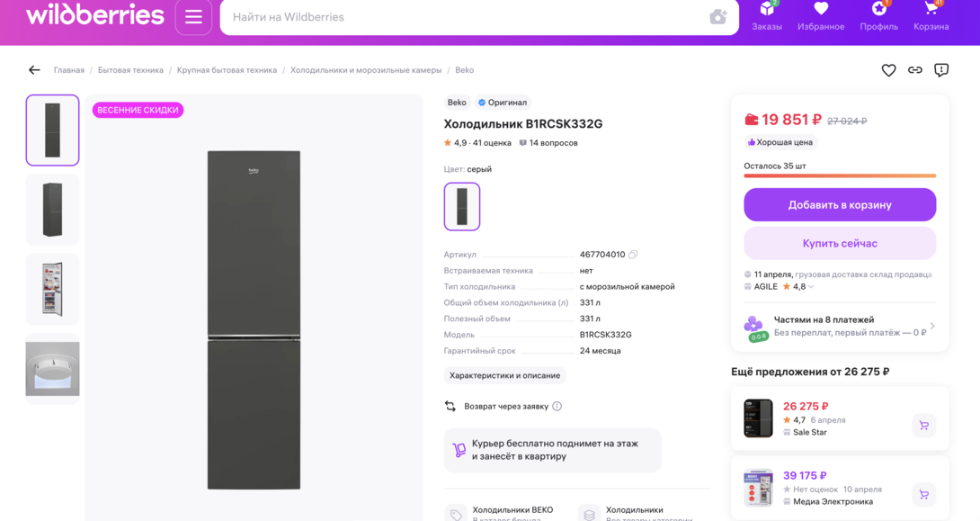Expand the AGILE seller rating chevron
Screen dimensions: 980x521
pyautogui.click(x=811, y=287)
